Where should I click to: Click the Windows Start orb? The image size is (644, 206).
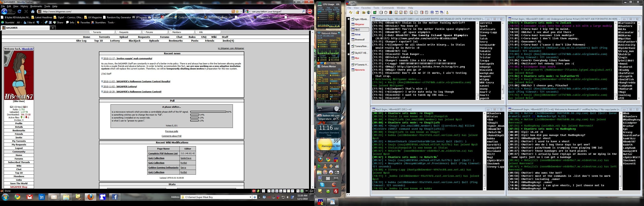click(5, 197)
